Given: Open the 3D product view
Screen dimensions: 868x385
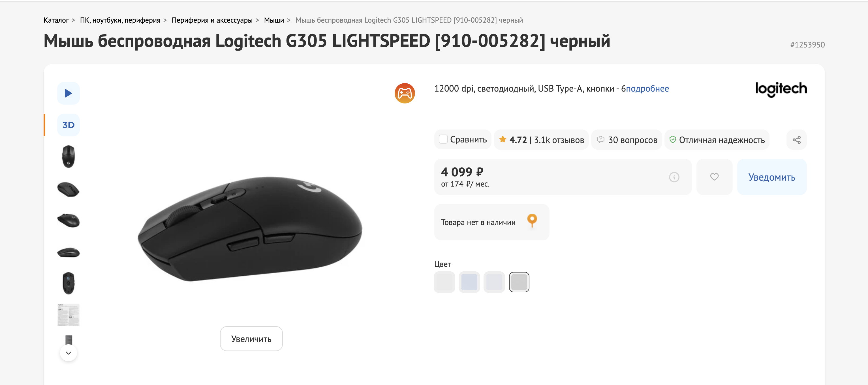Looking at the screenshot, I should click(69, 125).
